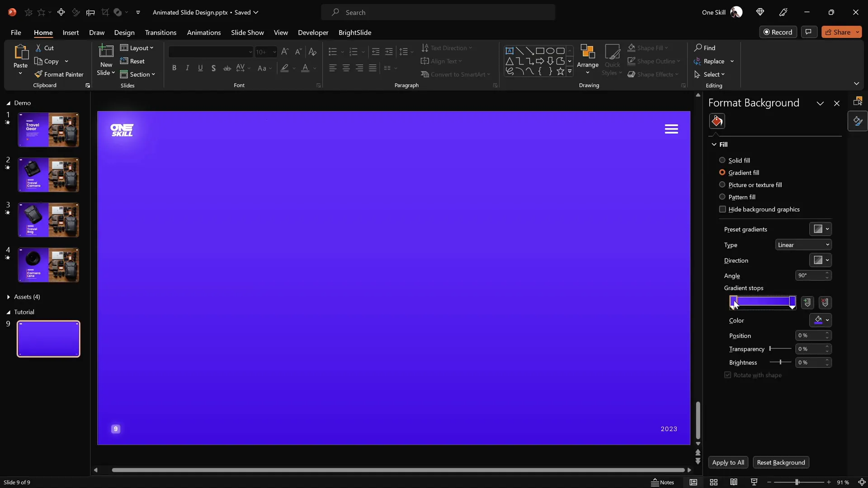This screenshot has width=868, height=488.
Task: Click the Reset Background button
Action: click(x=781, y=462)
